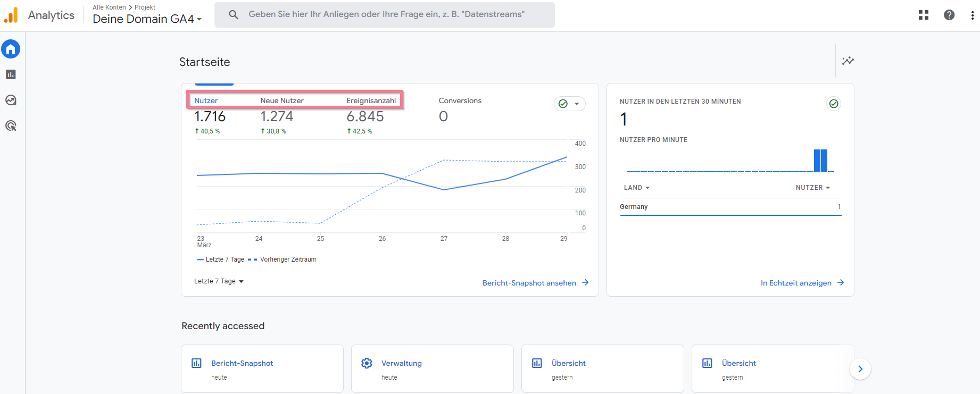Select the Ereignisanzahl metric tab
980x394 pixels.
coord(371,101)
